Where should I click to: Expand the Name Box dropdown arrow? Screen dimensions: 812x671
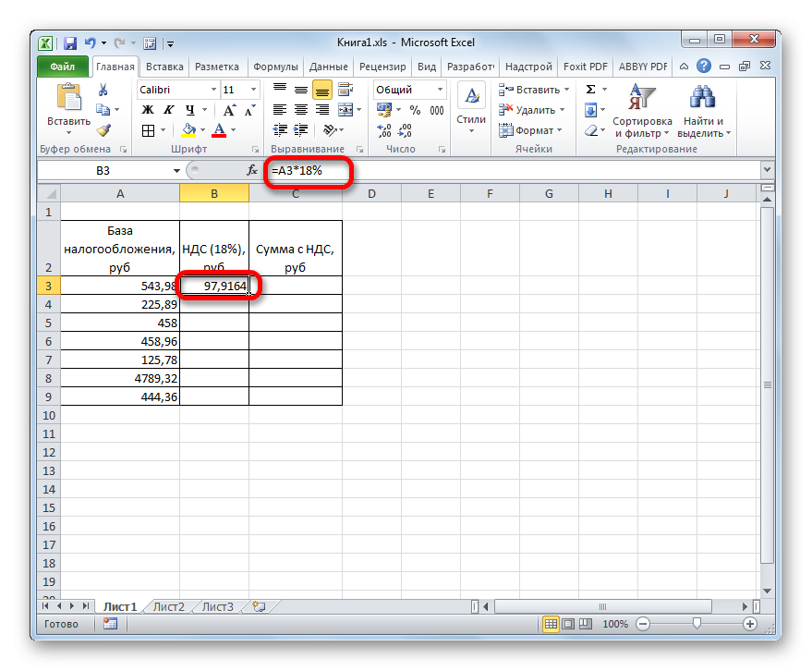point(176,170)
